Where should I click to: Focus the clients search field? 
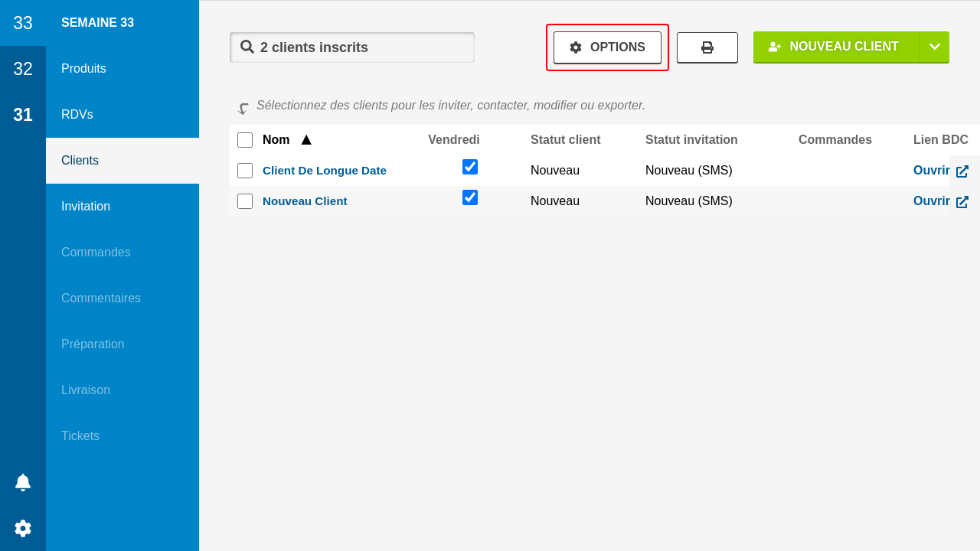pyautogui.click(x=360, y=47)
